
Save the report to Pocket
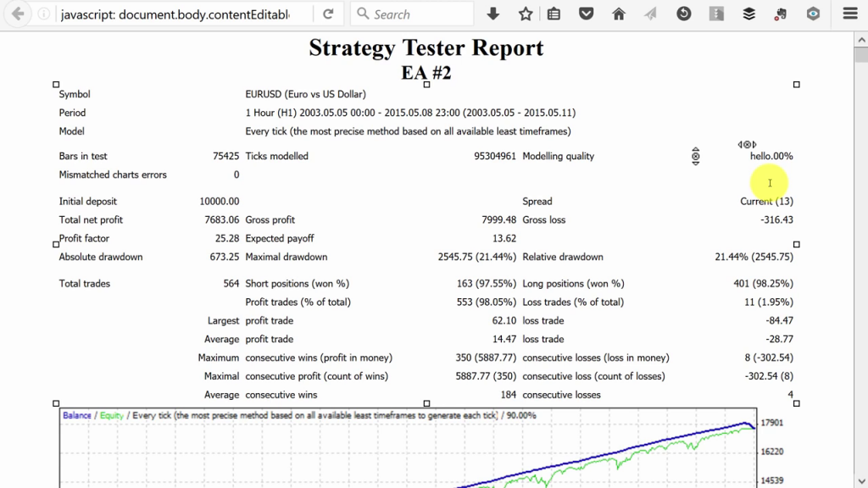pos(586,14)
